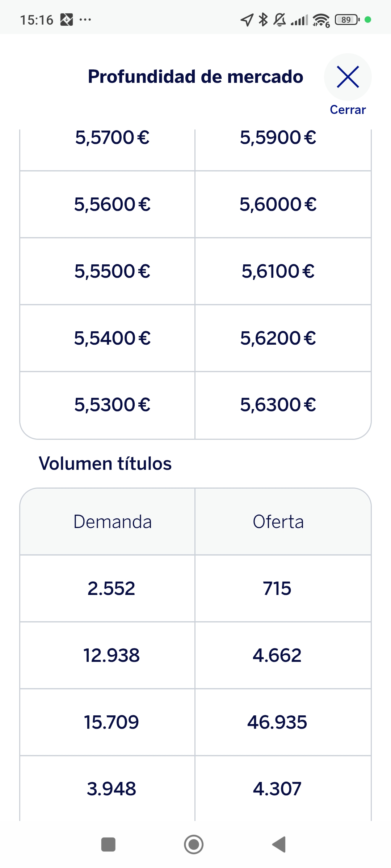The height and width of the screenshot is (868, 391).
Task: Select the 12.938 demand volume cell
Action: pos(108,655)
